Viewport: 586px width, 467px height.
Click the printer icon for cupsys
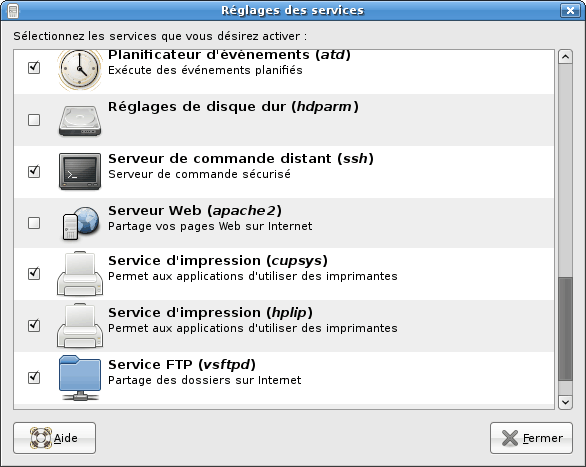pyautogui.click(x=80, y=273)
